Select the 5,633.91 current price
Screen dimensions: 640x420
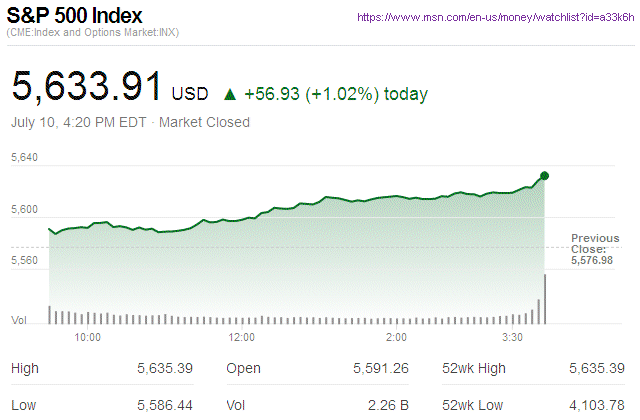click(86, 87)
